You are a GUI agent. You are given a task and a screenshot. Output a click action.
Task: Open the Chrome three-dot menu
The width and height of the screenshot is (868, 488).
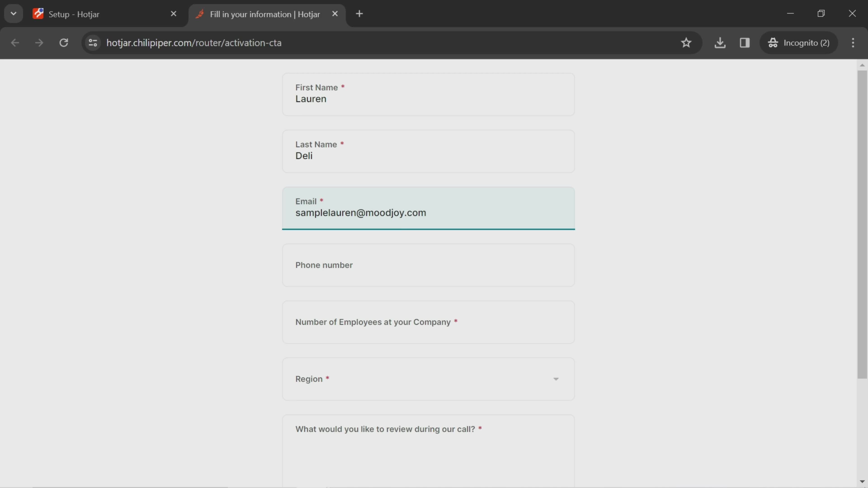pyautogui.click(x=853, y=43)
